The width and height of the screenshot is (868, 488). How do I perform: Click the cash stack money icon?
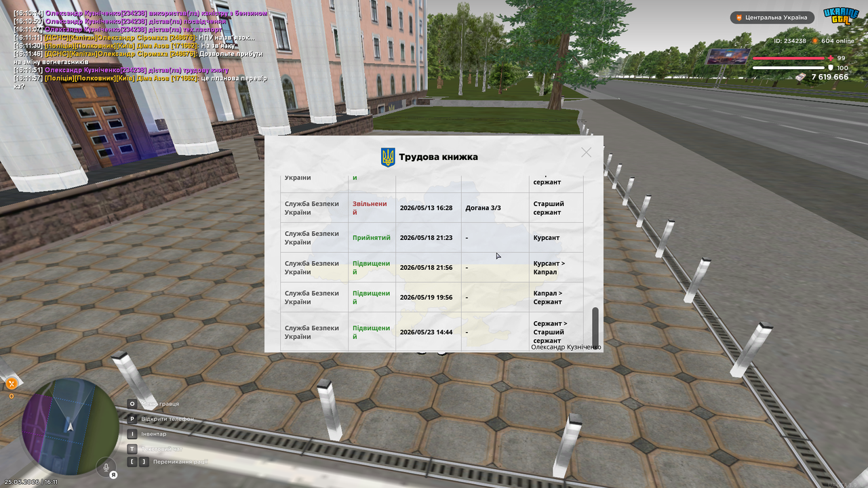click(801, 77)
